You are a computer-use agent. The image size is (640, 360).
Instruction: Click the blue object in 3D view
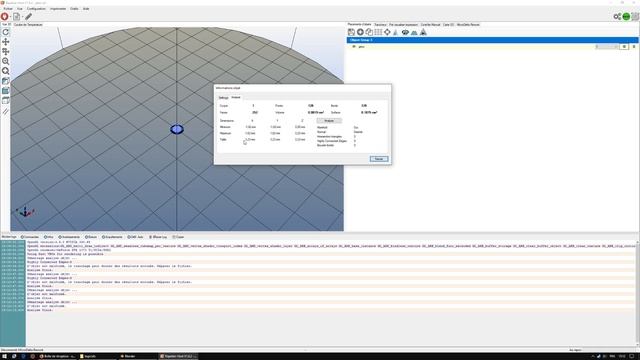click(x=177, y=129)
